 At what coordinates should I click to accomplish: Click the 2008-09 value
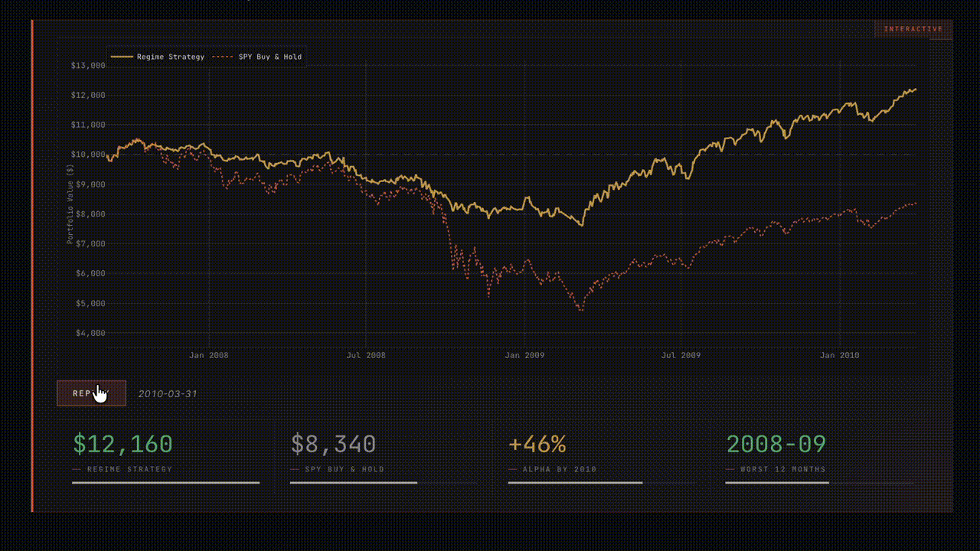[x=776, y=444]
